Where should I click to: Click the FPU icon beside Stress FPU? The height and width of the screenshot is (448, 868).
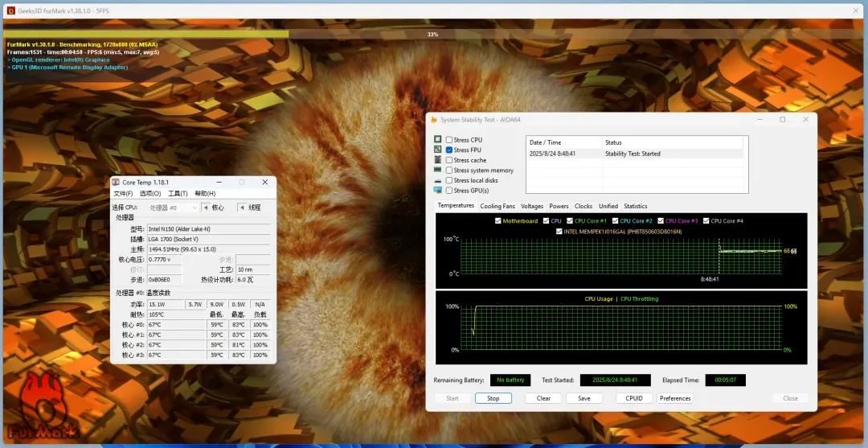(x=438, y=150)
